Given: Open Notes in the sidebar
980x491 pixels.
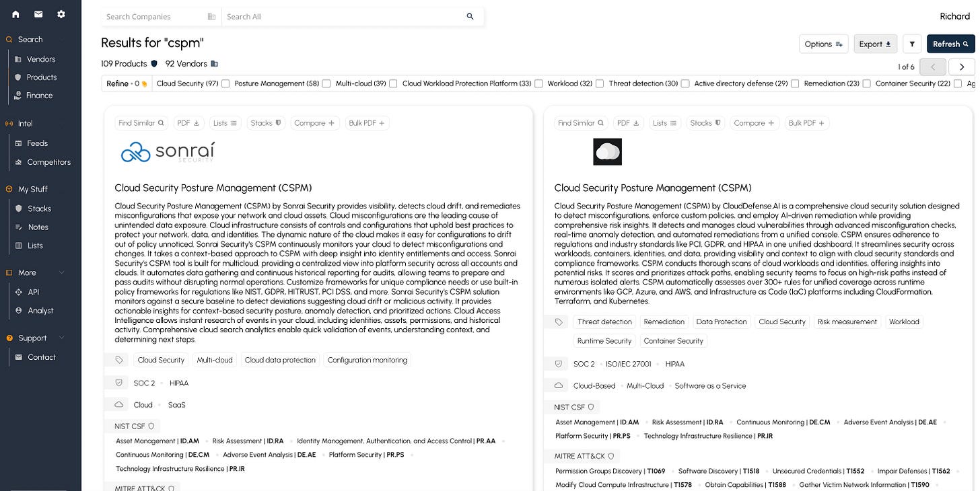Looking at the screenshot, I should 38,227.
